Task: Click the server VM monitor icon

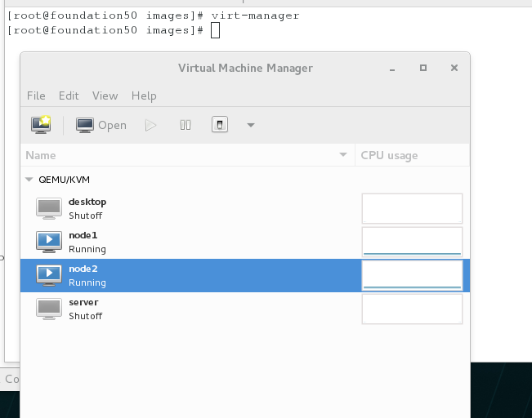Action: [49, 309]
